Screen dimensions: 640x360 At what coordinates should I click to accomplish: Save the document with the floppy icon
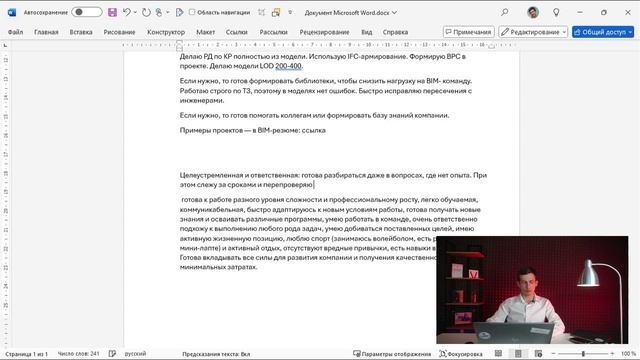click(112, 12)
